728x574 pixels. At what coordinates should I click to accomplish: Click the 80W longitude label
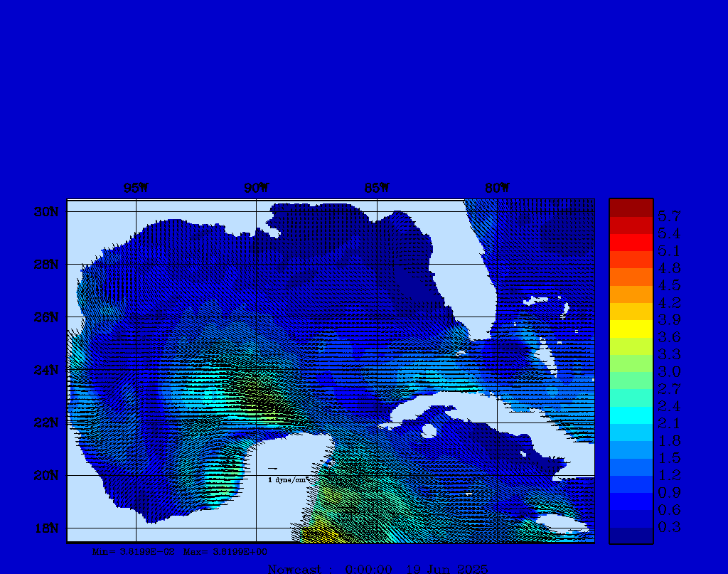click(496, 188)
